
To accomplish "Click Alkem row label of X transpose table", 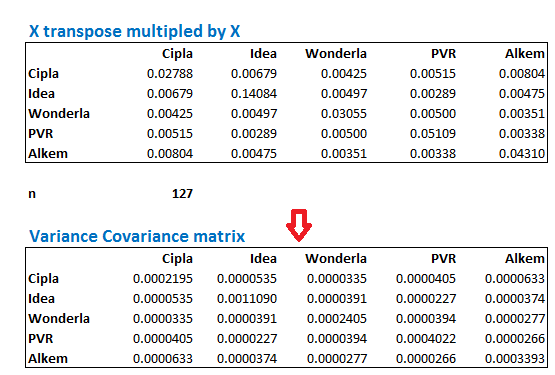I will coord(48,154).
